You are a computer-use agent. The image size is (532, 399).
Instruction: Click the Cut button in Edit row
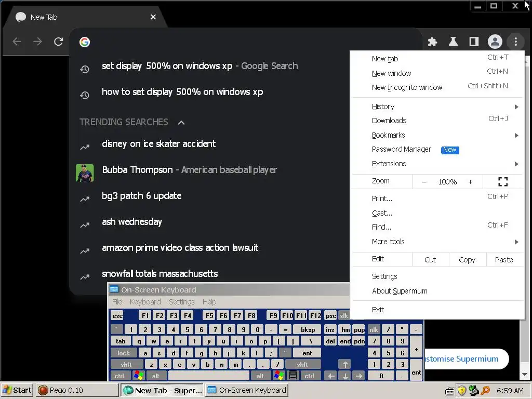pyautogui.click(x=430, y=260)
